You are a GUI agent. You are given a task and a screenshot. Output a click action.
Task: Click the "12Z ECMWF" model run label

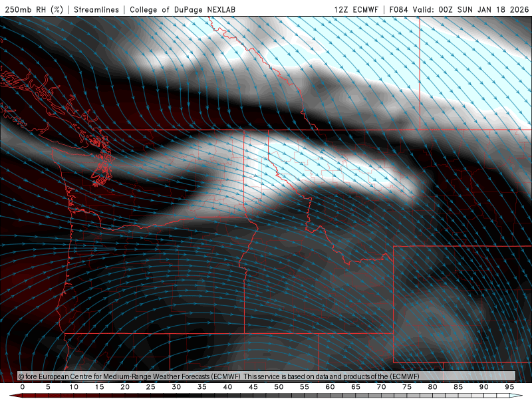pos(356,9)
